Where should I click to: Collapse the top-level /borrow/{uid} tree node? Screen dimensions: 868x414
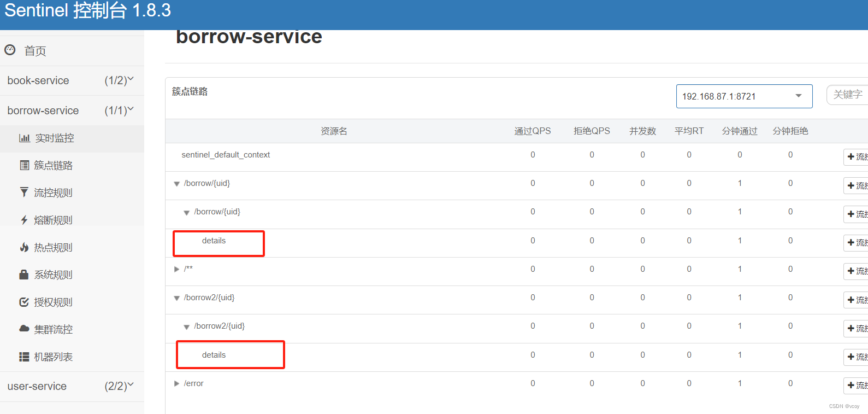tap(177, 184)
